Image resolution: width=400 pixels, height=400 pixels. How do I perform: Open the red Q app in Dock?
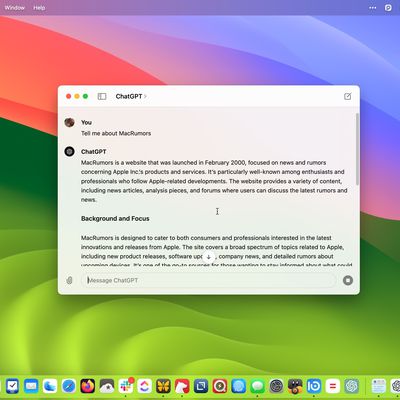pos(220,386)
